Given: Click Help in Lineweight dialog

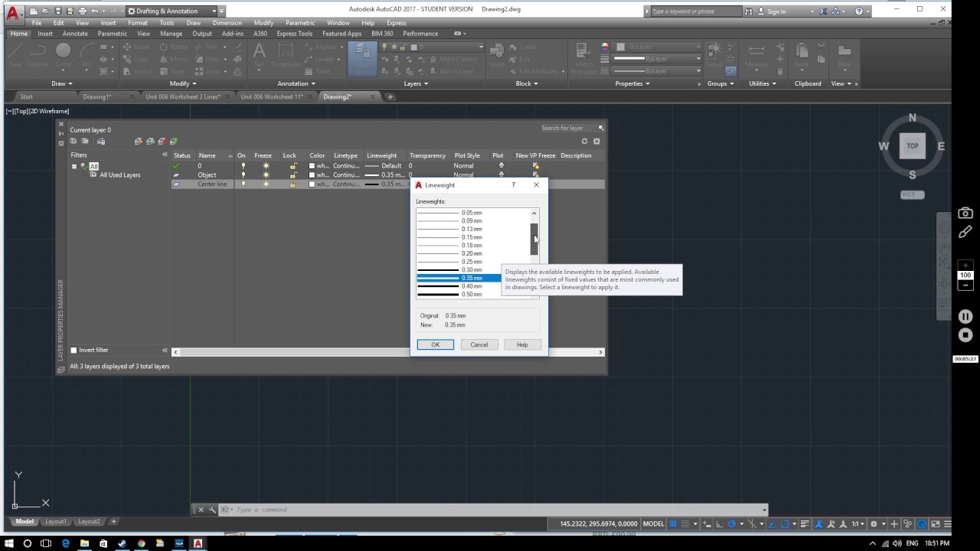Looking at the screenshot, I should point(522,344).
